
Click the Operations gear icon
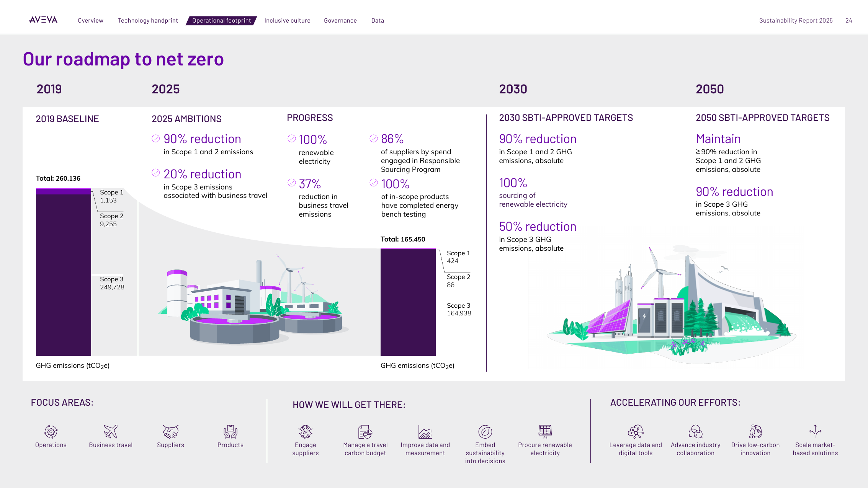point(51,432)
